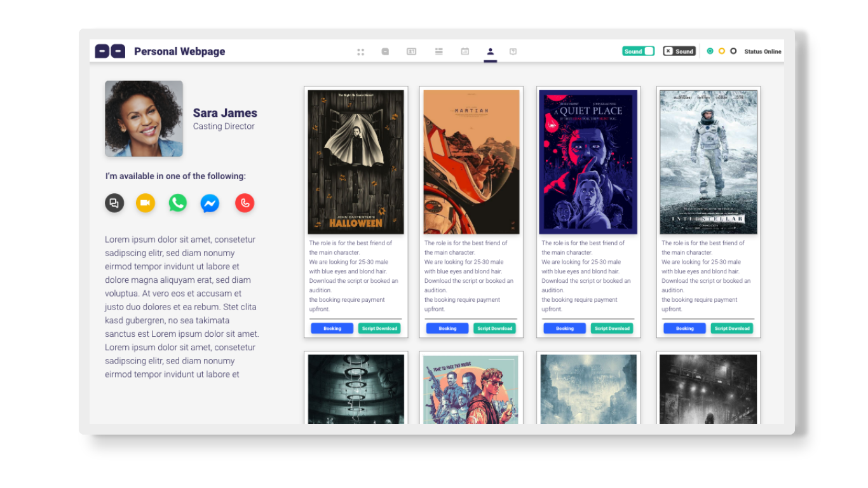The width and height of the screenshot is (868, 488).
Task: Click Booking under A Quiet Place card
Action: coord(565,329)
